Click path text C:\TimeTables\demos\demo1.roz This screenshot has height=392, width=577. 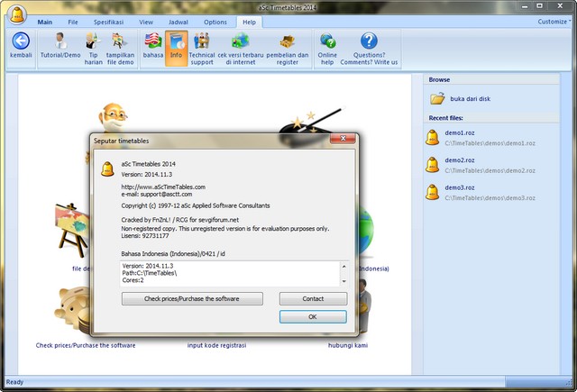[x=490, y=143]
